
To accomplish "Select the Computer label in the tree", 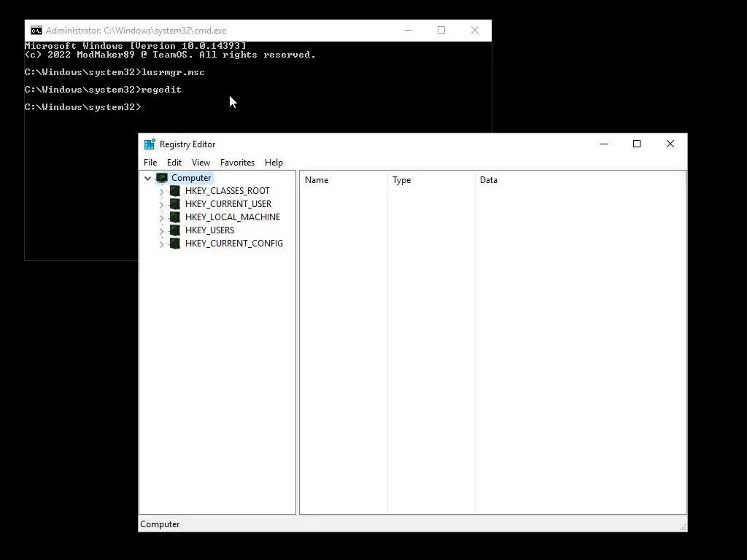I will 191,178.
